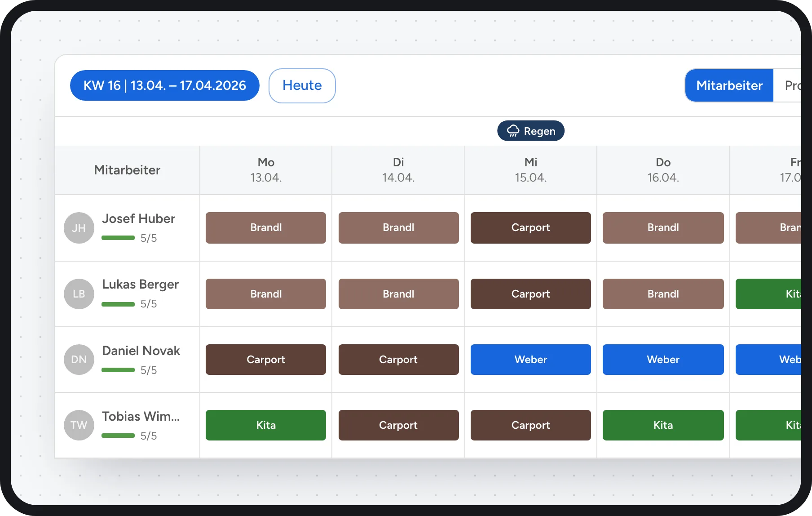
Task: Open Josef Huber's Wednesday Carport assignment
Action: (531, 228)
